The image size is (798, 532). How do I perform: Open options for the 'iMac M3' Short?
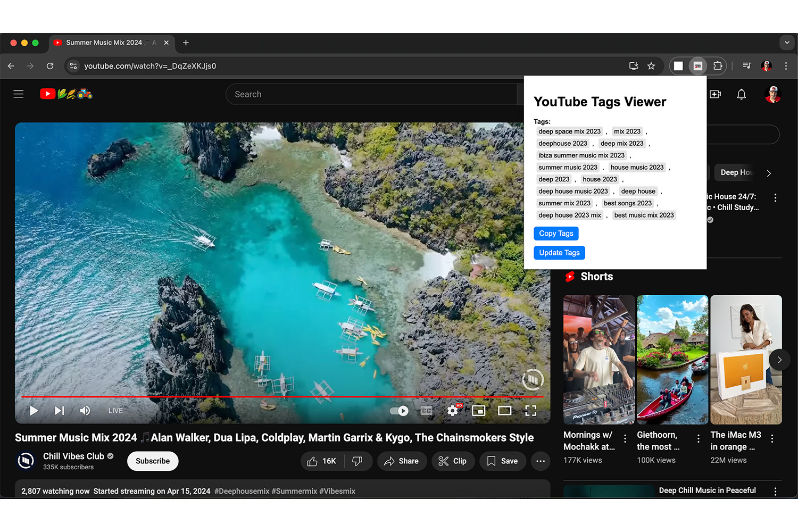772,438
